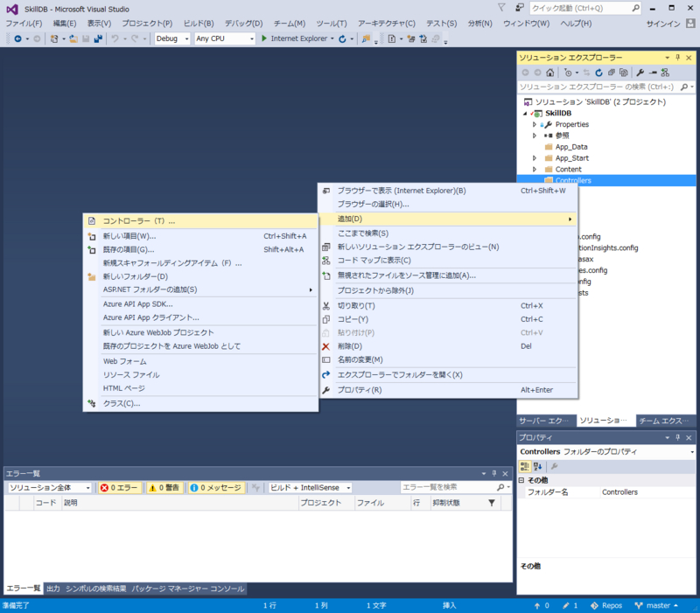
Task: Expand the App_Start folder
Action: click(x=535, y=158)
